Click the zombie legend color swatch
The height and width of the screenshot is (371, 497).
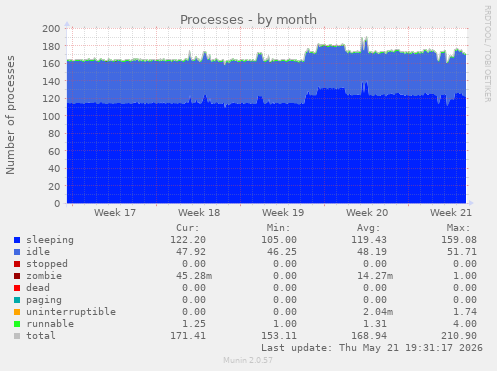(x=17, y=276)
